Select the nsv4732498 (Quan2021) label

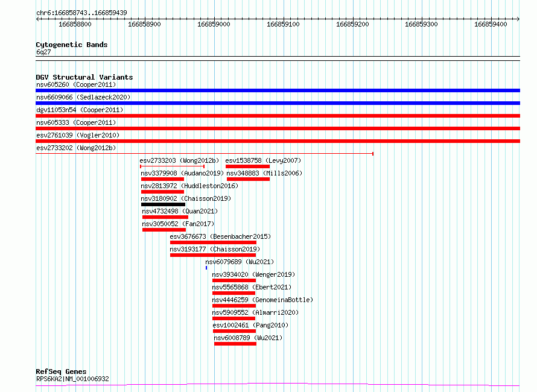(x=180, y=211)
